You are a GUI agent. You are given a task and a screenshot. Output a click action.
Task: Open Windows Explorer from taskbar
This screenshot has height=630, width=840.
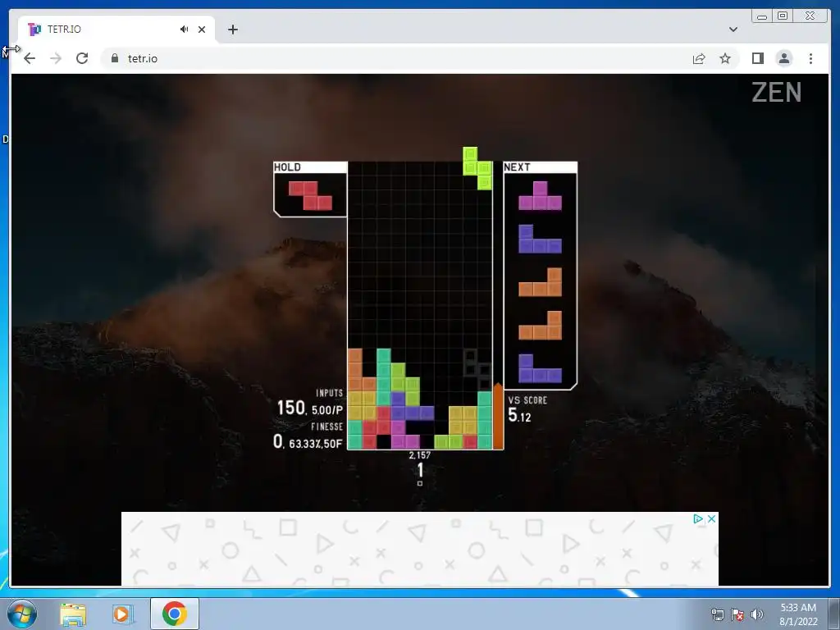73,614
